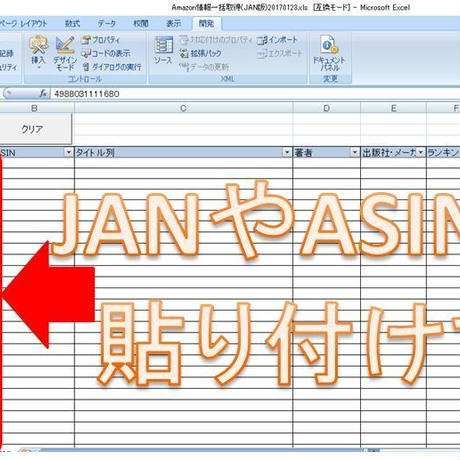Open the XML ソース source pane
The image size is (460, 460).
tap(163, 50)
